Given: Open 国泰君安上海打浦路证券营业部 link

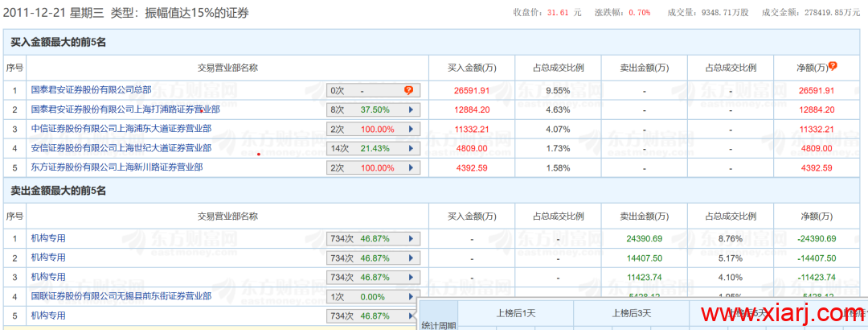Looking at the screenshot, I should pos(125,109).
